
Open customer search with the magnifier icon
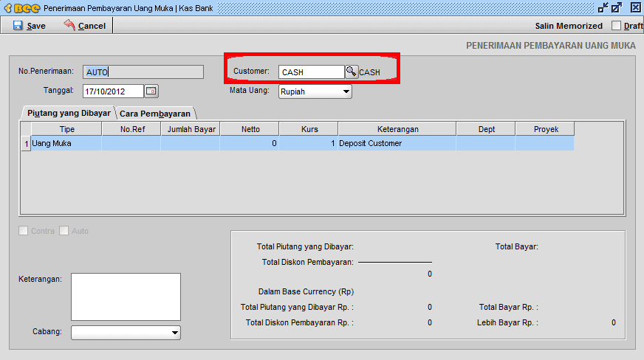tap(352, 72)
